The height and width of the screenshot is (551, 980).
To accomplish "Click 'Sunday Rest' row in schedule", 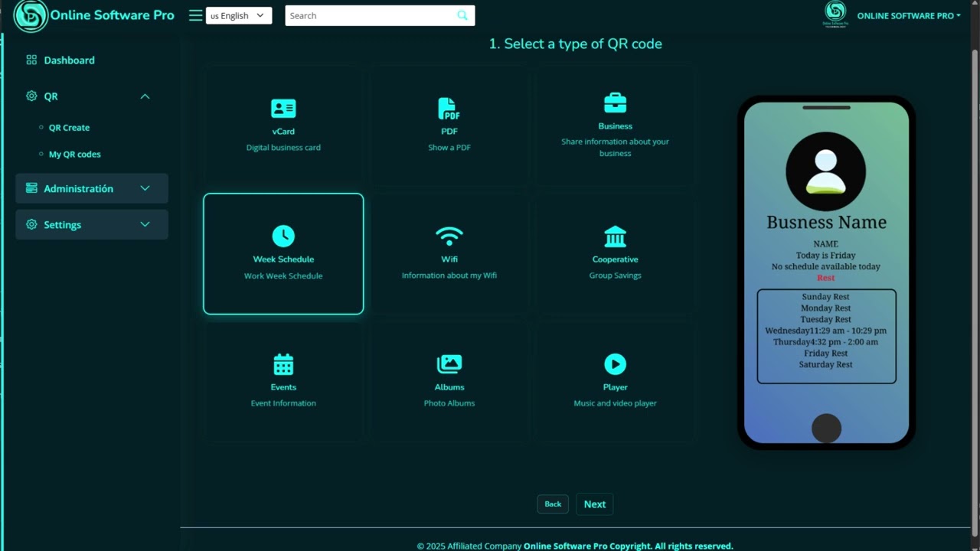I will (x=826, y=296).
